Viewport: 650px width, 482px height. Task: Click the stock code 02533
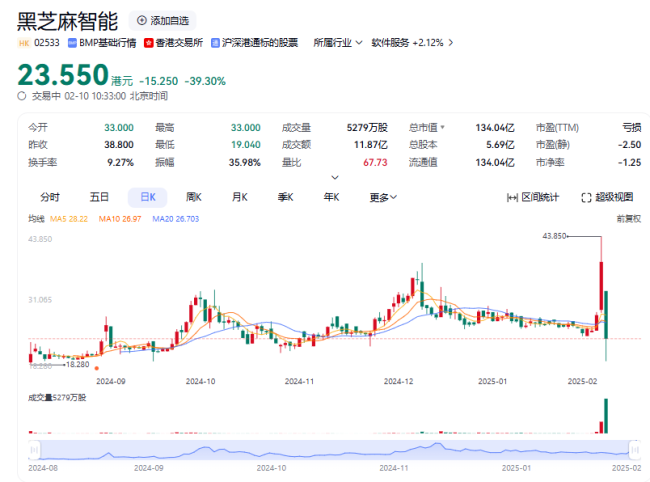point(47,43)
